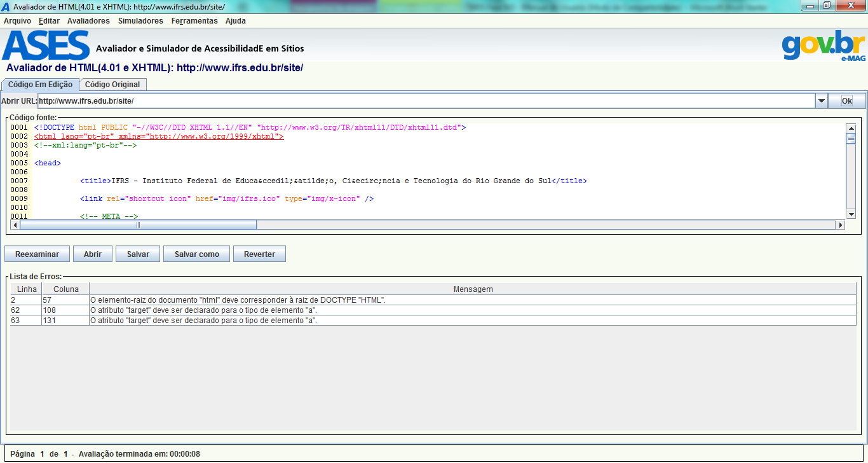Minimize the ASES window
Screen dimensions: 868x463
[809, 5]
